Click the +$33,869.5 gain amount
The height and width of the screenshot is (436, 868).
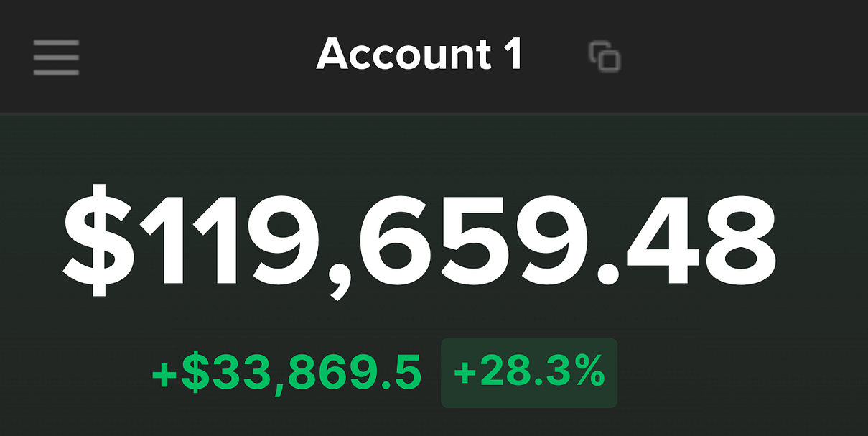coord(287,374)
